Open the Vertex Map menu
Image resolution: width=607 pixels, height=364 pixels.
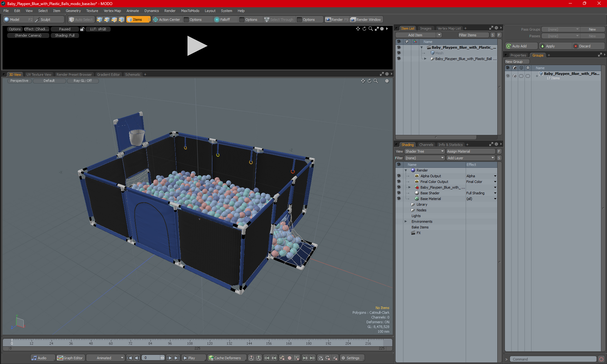pyautogui.click(x=112, y=11)
